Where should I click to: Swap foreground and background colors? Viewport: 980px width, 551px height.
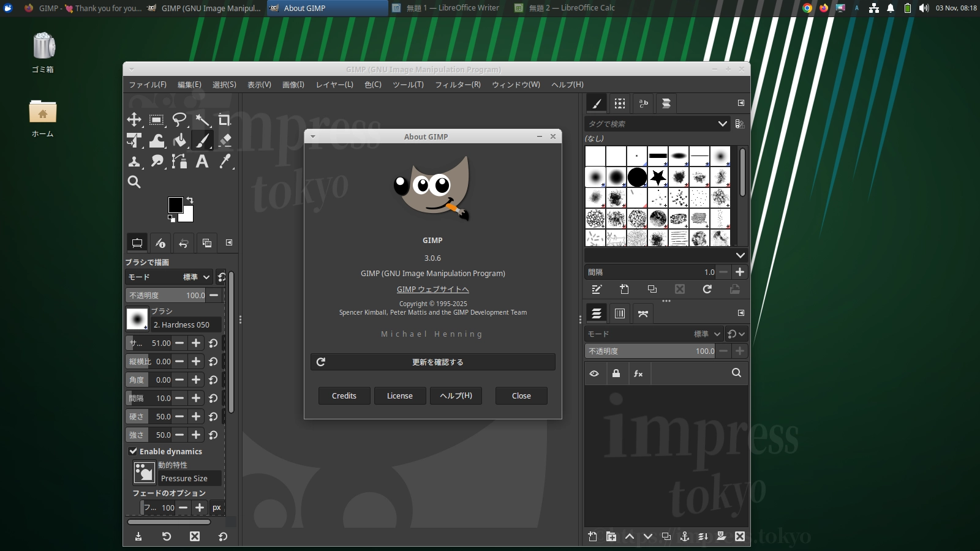click(190, 200)
